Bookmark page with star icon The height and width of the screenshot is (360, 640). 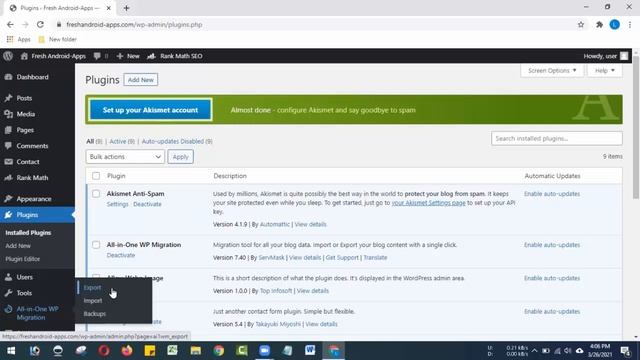581,24
